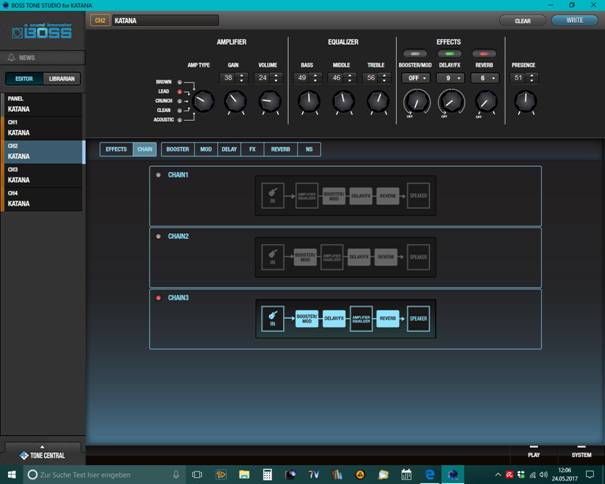605x484 pixels.
Task: Switch to EDITOR mode
Action: pos(24,79)
